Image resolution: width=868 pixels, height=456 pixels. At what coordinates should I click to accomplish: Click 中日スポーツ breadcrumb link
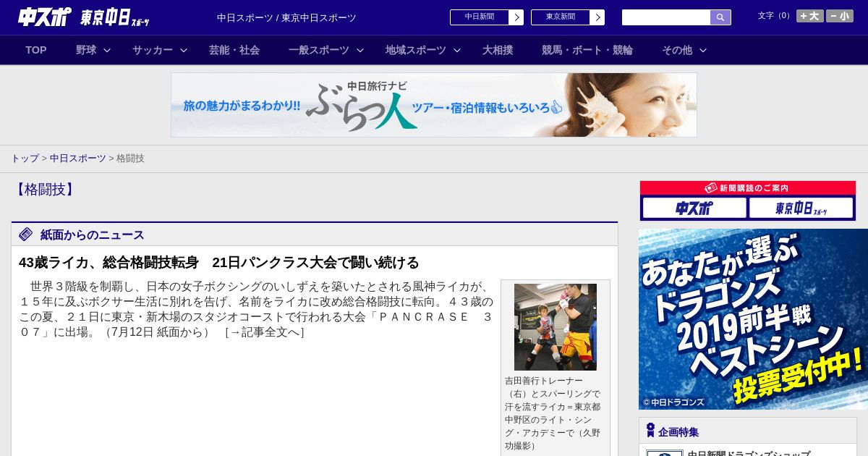coord(78,159)
